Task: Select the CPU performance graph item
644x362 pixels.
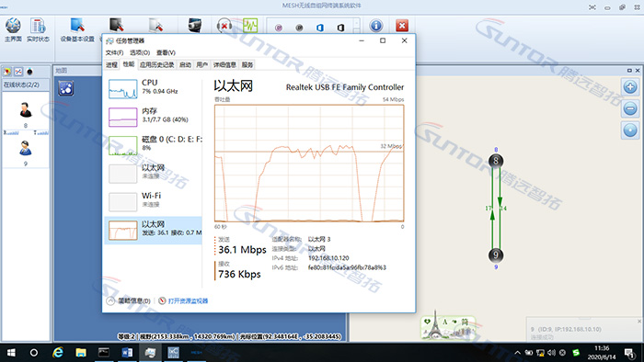Action: (x=154, y=88)
